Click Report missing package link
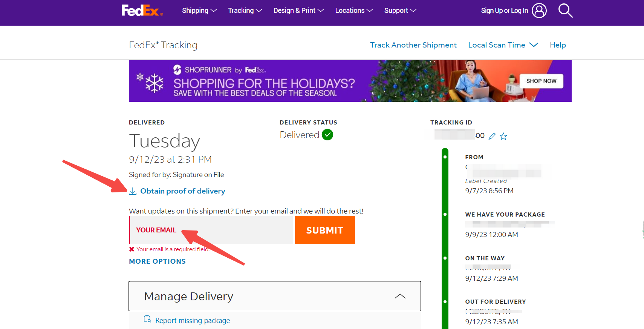 click(x=193, y=320)
